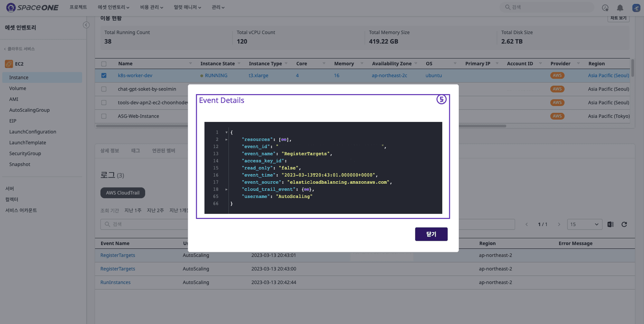Collapse the root JSON object on line 1
Screen dimensions: 644x324
(x=226, y=132)
